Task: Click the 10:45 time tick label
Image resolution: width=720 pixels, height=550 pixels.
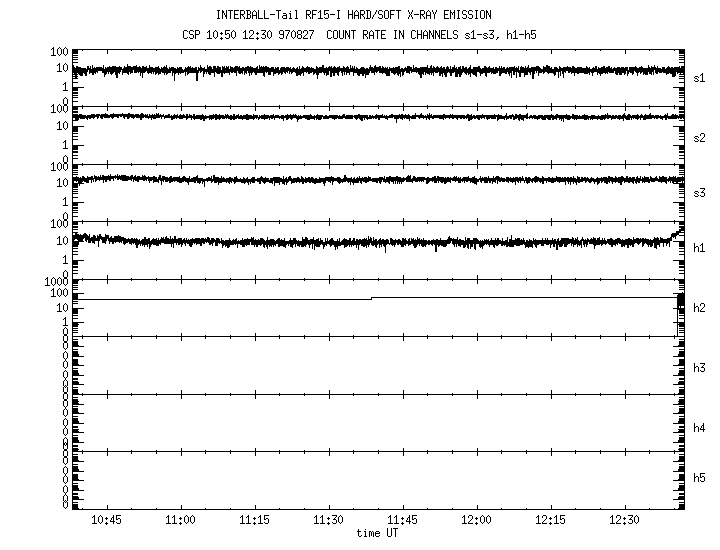Action: [x=106, y=521]
